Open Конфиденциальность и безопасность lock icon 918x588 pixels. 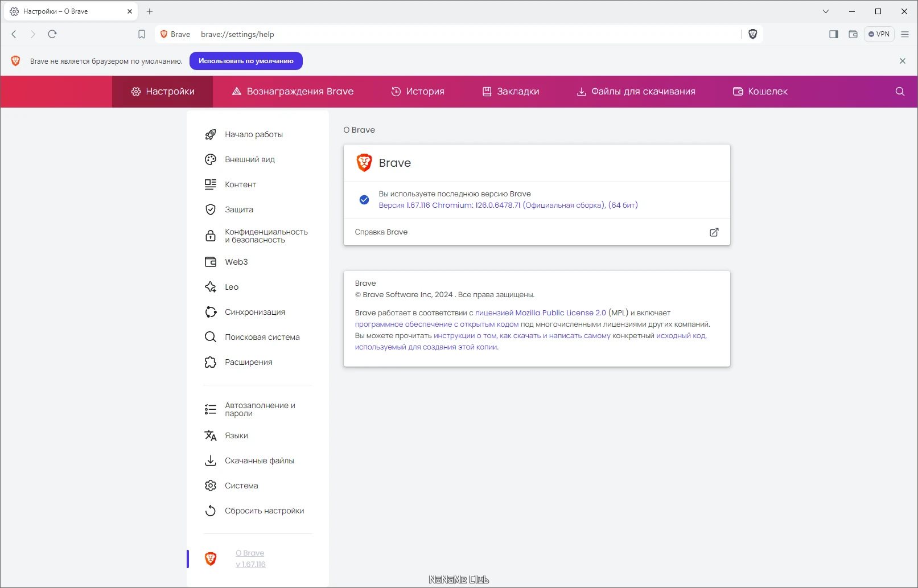pos(211,236)
